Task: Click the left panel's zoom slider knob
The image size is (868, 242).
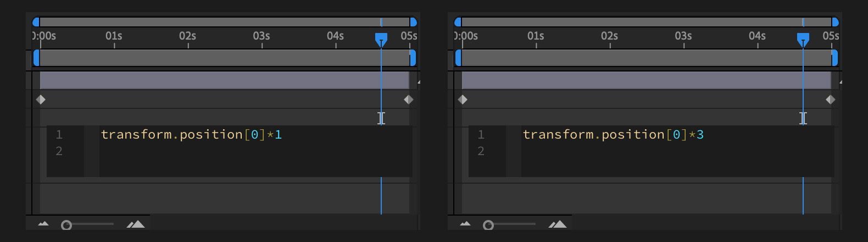Action: point(66,225)
